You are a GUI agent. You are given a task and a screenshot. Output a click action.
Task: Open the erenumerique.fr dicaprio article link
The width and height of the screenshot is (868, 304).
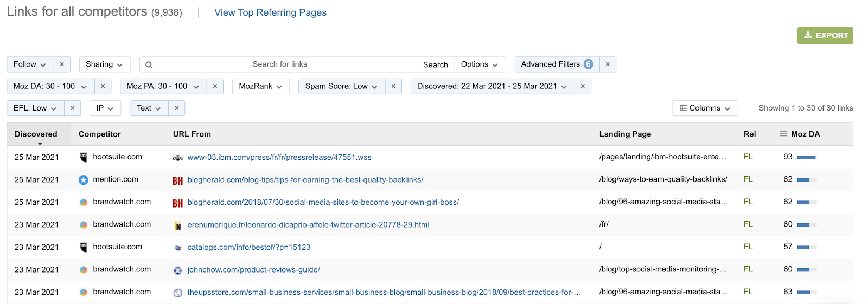[308, 225]
